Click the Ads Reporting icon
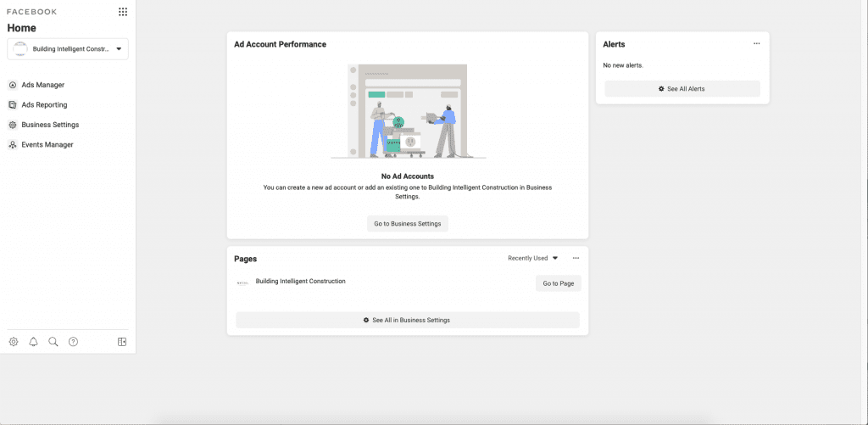 point(13,104)
